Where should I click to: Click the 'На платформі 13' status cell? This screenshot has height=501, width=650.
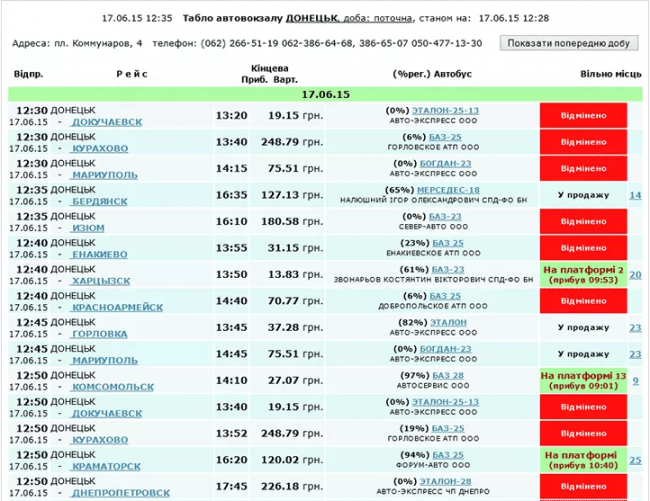click(583, 381)
